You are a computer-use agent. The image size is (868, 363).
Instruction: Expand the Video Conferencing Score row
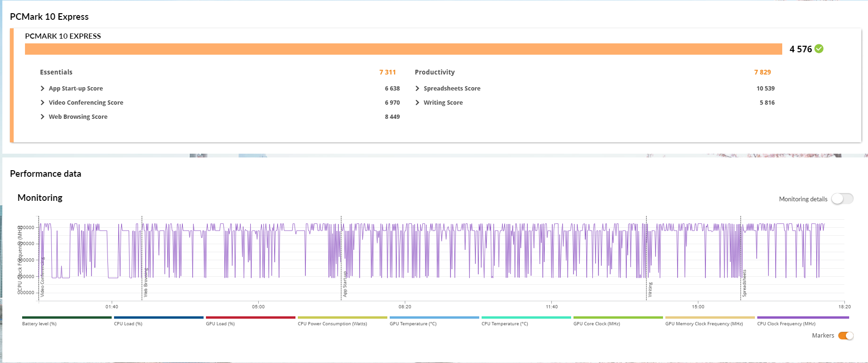pos(42,102)
